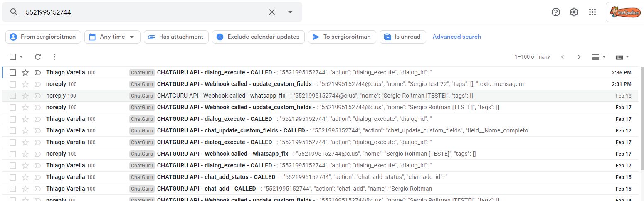The image size is (644, 201).
Task: Open the Feb 18 whatsapp_fix email
Action: (320, 96)
